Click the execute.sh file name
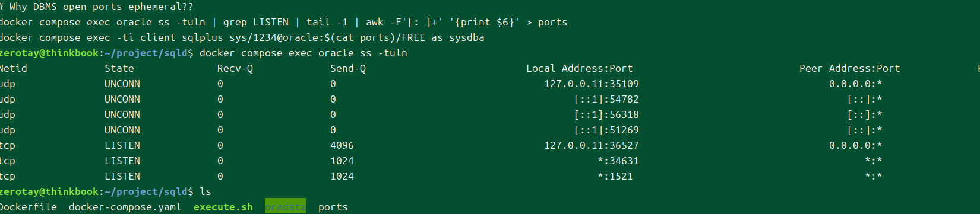The image size is (980, 214). 223,207
